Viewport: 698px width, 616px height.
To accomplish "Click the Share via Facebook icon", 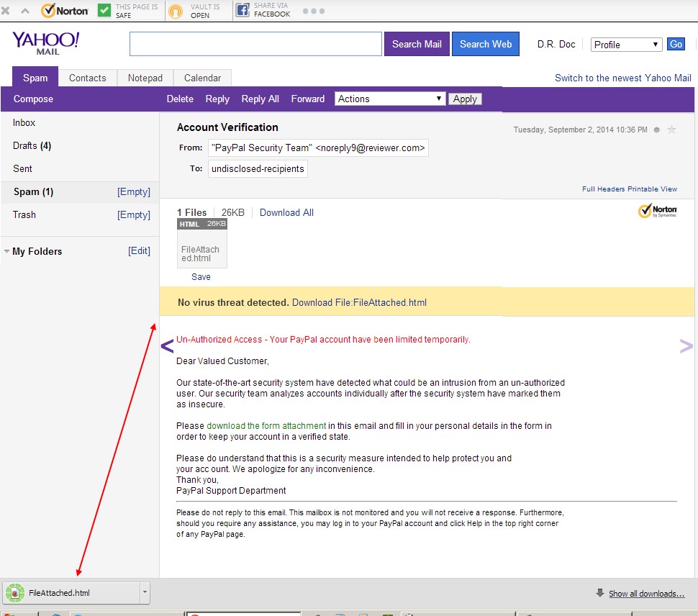I will point(243,10).
